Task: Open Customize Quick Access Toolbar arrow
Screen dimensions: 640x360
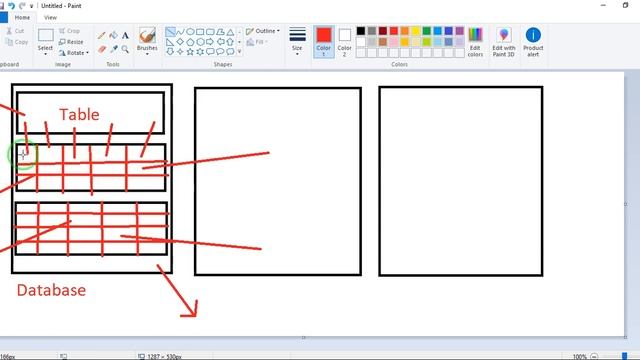Action: pyautogui.click(x=31, y=6)
